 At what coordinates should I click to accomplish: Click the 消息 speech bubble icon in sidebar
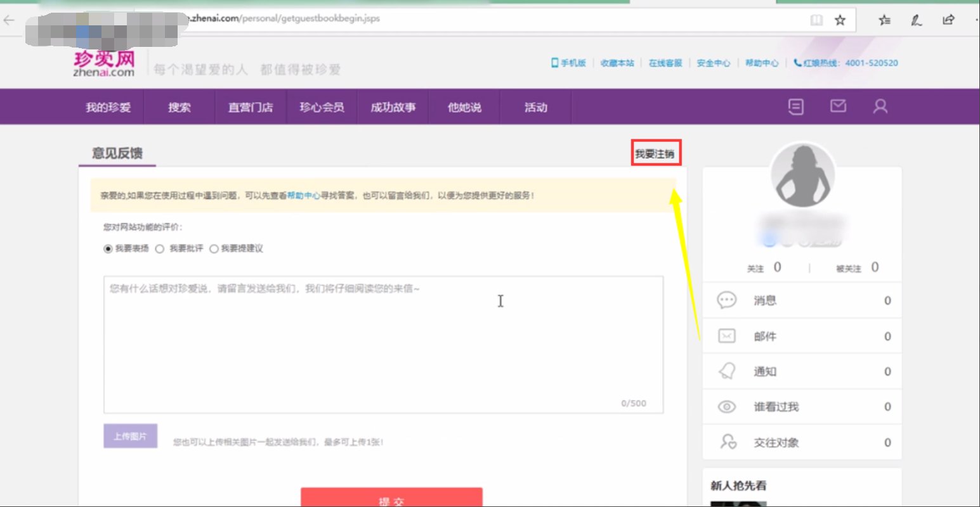pyautogui.click(x=726, y=300)
